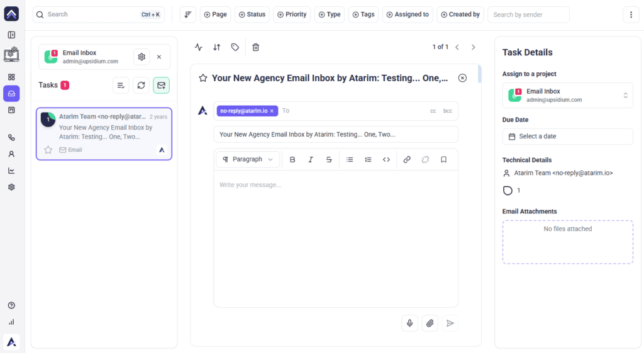Click the bookmark icon in editor toolbar
644x353 pixels.
click(x=443, y=159)
